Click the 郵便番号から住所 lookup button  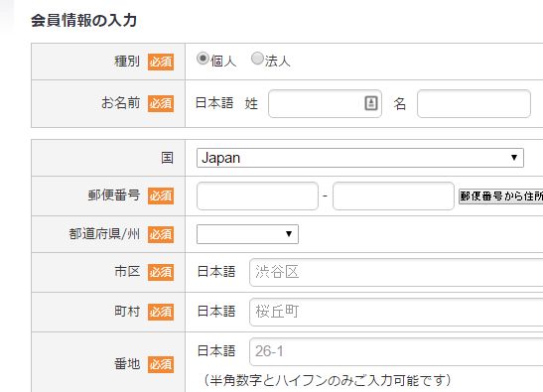[500, 196]
